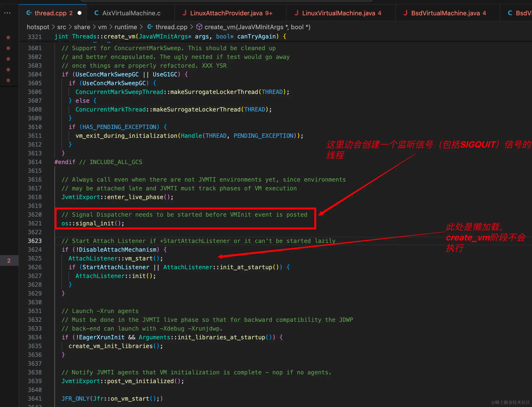The height and width of the screenshot is (407, 532).
Task: Expand the share breadcrumb folder
Action: (82, 27)
